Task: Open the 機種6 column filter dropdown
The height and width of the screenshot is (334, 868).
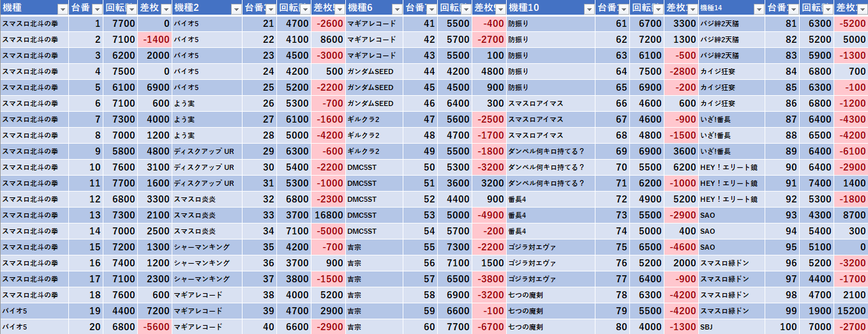Action: point(396,8)
